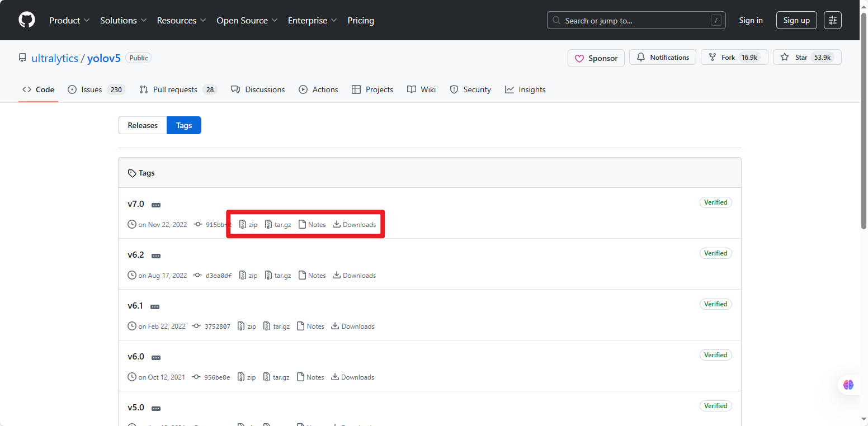
Task: Download the v6.1 zip archive
Action: 247,326
